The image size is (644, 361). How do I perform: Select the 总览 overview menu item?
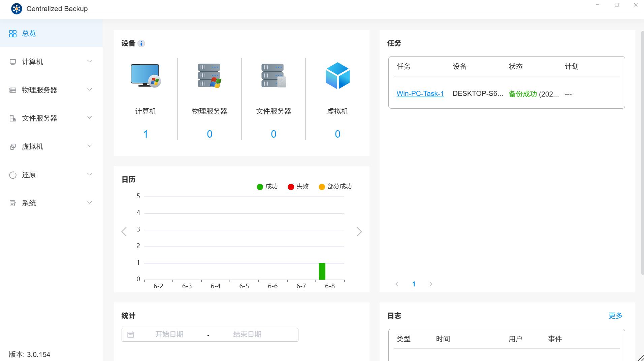[x=51, y=33]
